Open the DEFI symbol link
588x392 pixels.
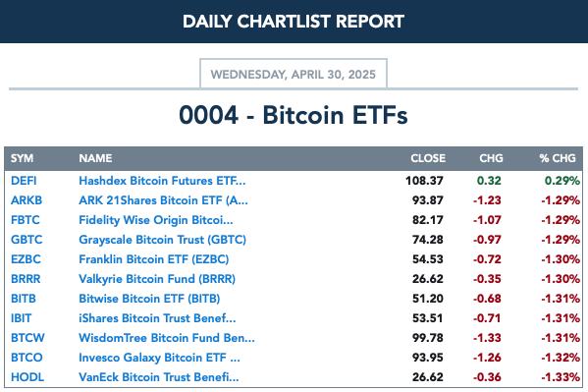(x=24, y=181)
